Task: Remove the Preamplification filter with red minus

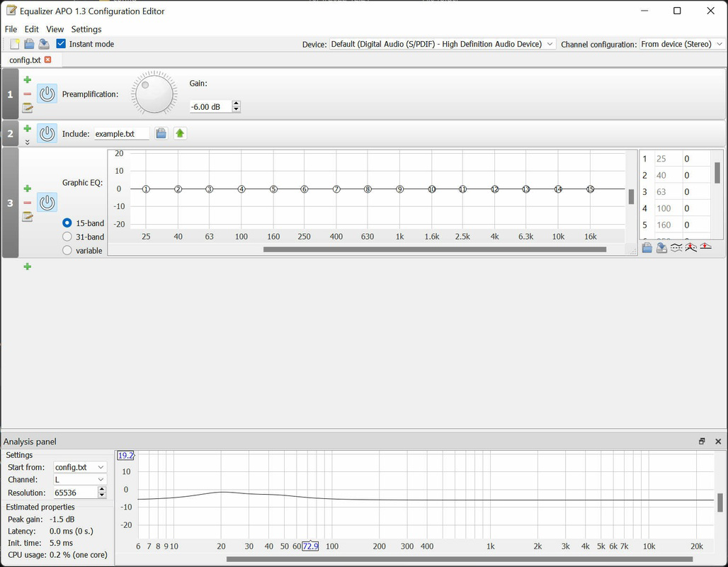Action: pyautogui.click(x=28, y=94)
